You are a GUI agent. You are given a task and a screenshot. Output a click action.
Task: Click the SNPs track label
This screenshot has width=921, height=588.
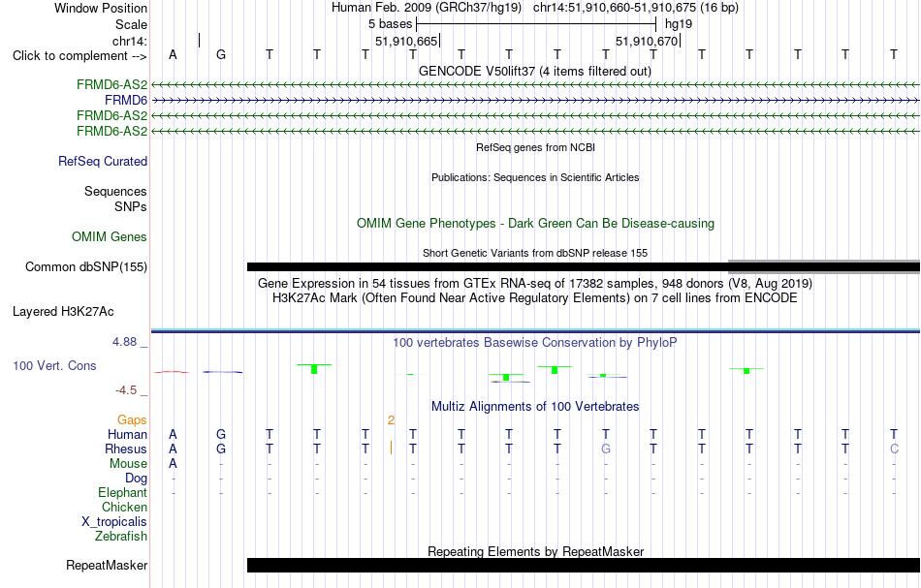131,206
